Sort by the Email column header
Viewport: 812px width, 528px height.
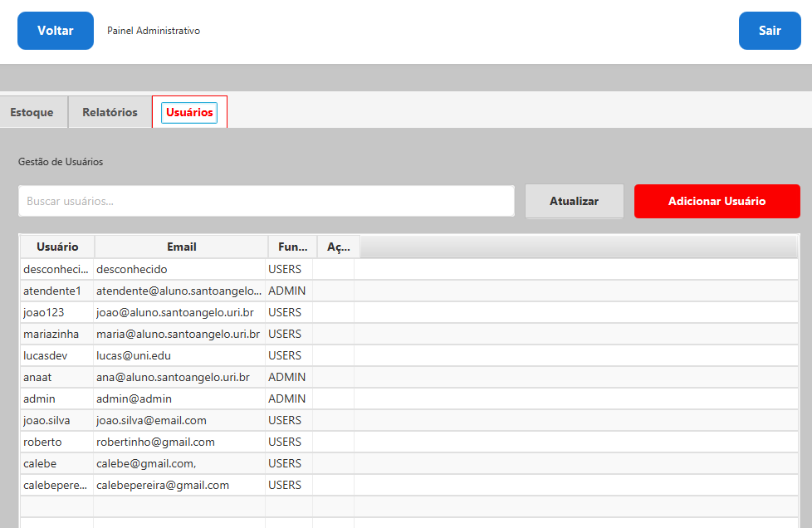[181, 247]
